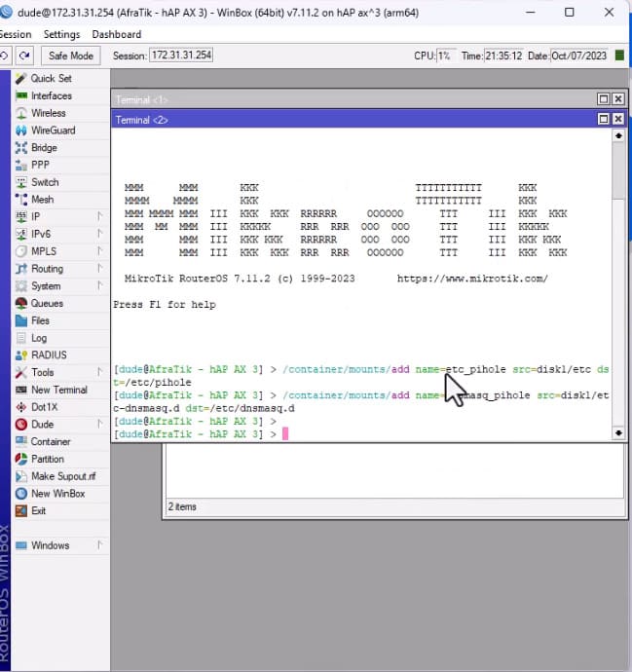Open a New Terminal
The width and height of the screenshot is (632, 672).
coord(59,390)
